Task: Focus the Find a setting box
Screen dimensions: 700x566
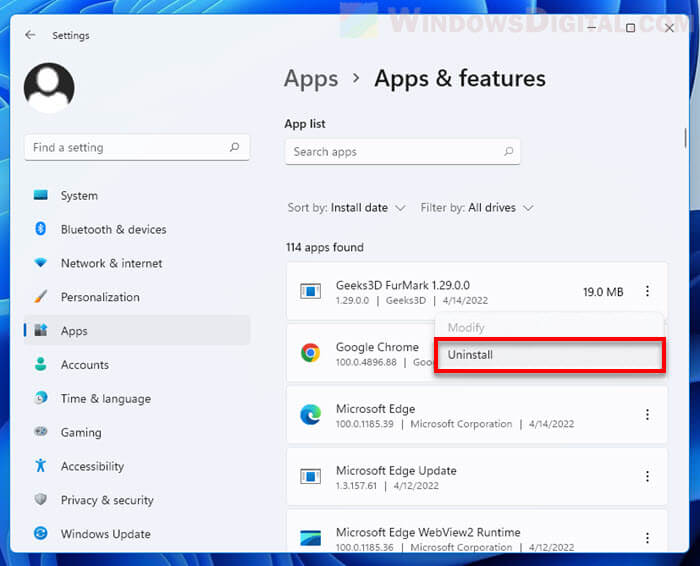Action: 137,147
